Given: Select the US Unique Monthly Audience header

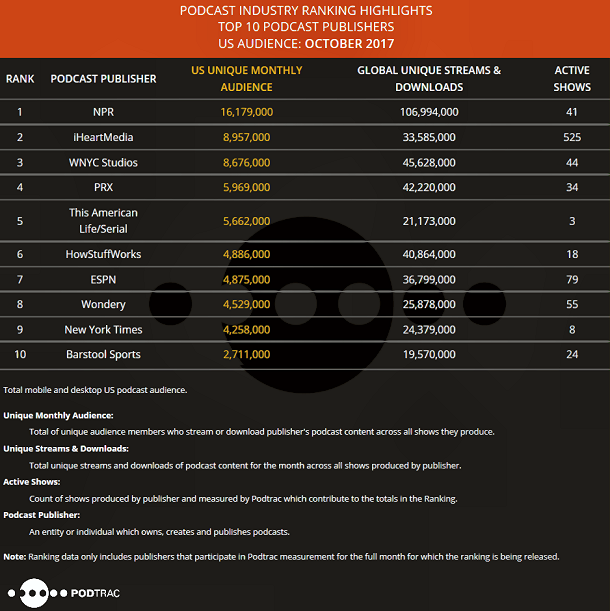Looking at the screenshot, I should point(246,79).
